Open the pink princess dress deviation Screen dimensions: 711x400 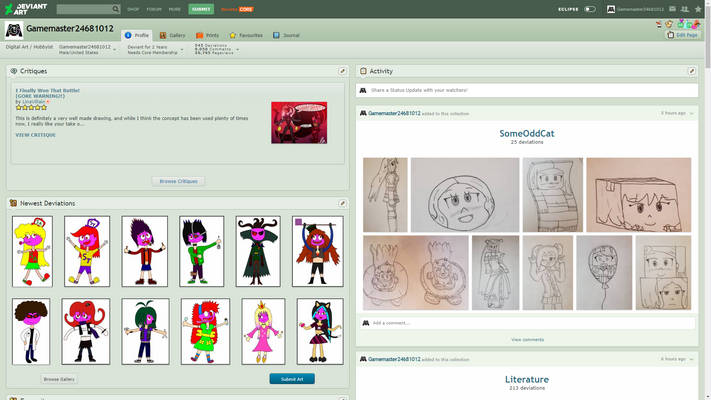(263, 332)
